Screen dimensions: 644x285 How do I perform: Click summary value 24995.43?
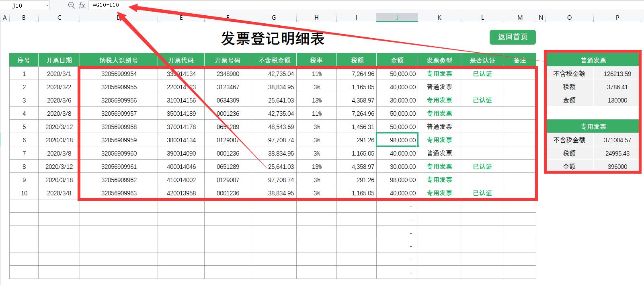[x=617, y=153]
